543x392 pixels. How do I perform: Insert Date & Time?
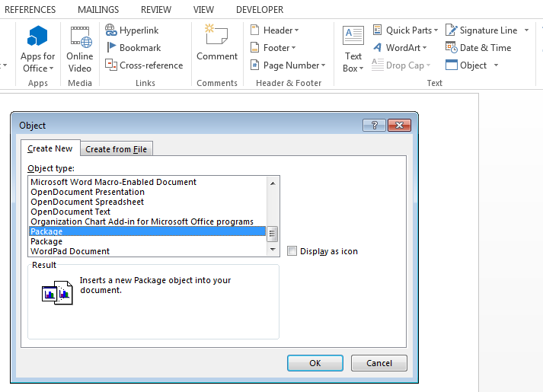click(478, 47)
